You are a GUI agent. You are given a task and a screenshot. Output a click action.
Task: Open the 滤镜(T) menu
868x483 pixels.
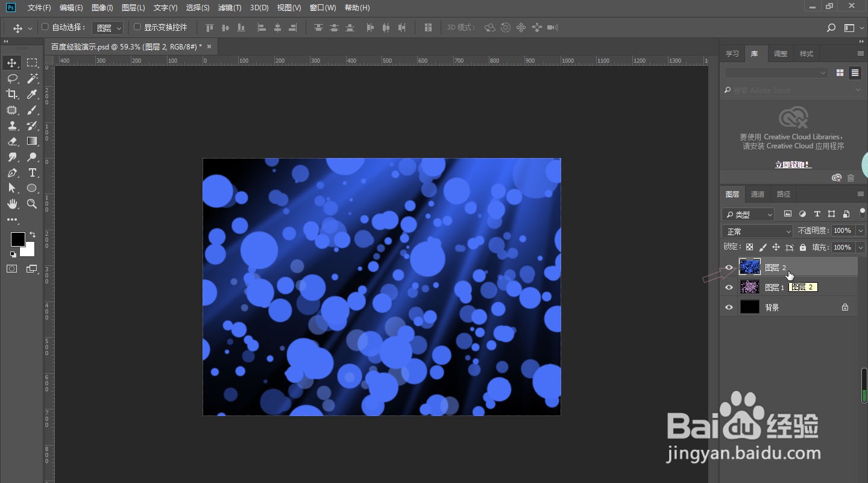click(x=230, y=8)
